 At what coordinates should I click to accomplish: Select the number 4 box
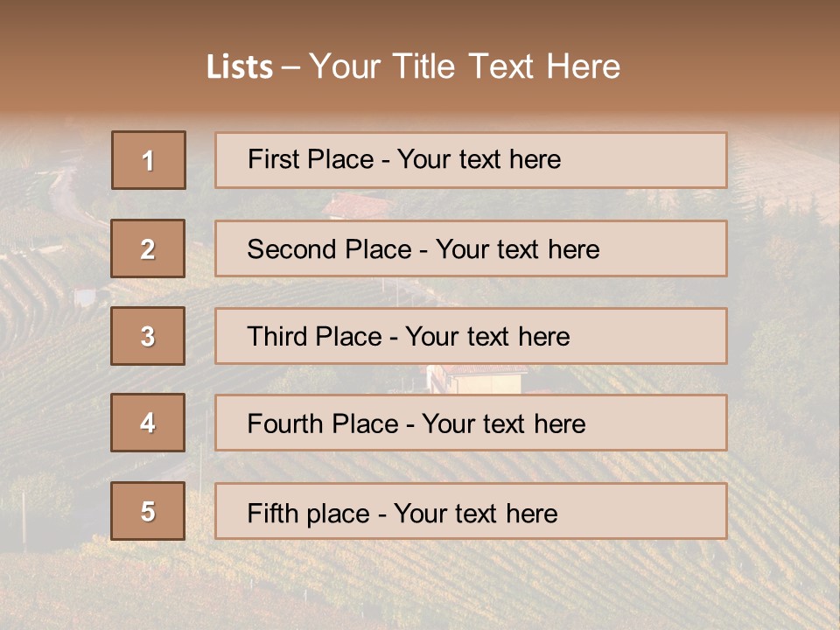[x=148, y=423]
